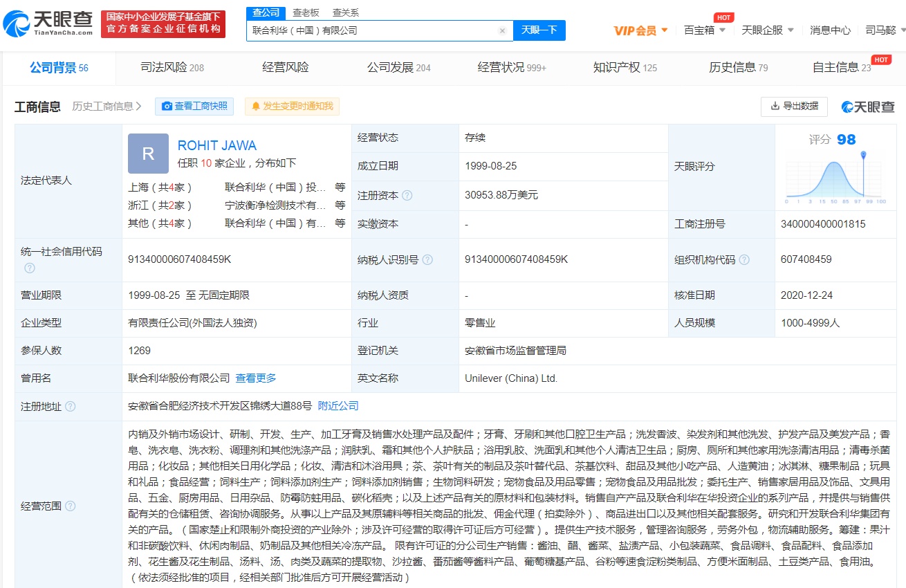Click the approval date 2020-12-24
906x588 pixels.
(807, 295)
